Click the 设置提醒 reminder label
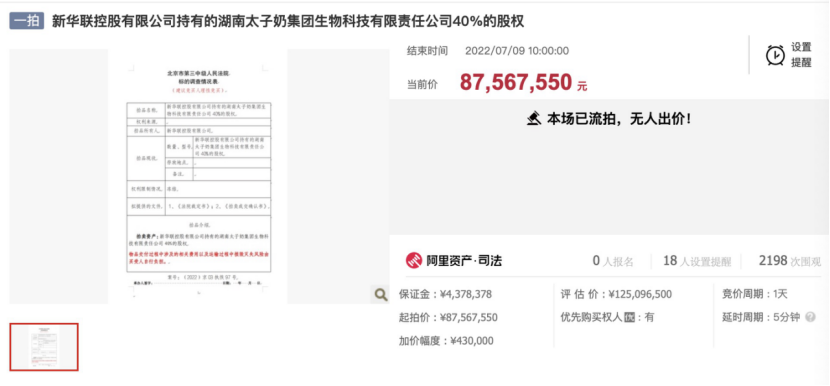The height and width of the screenshot is (386, 830). (x=801, y=55)
